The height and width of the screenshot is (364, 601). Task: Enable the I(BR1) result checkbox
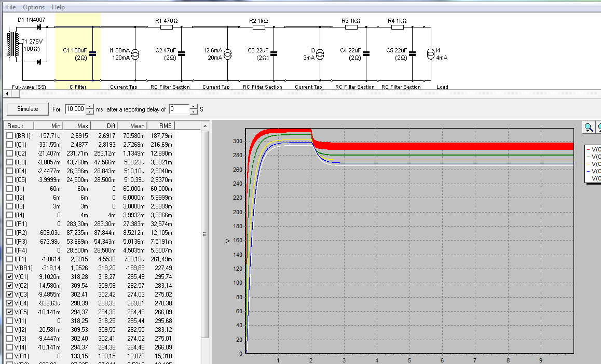coord(10,136)
